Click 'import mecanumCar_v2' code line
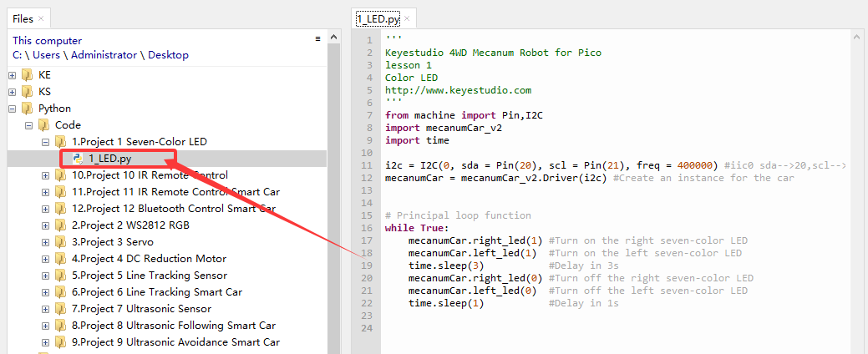 pos(444,128)
